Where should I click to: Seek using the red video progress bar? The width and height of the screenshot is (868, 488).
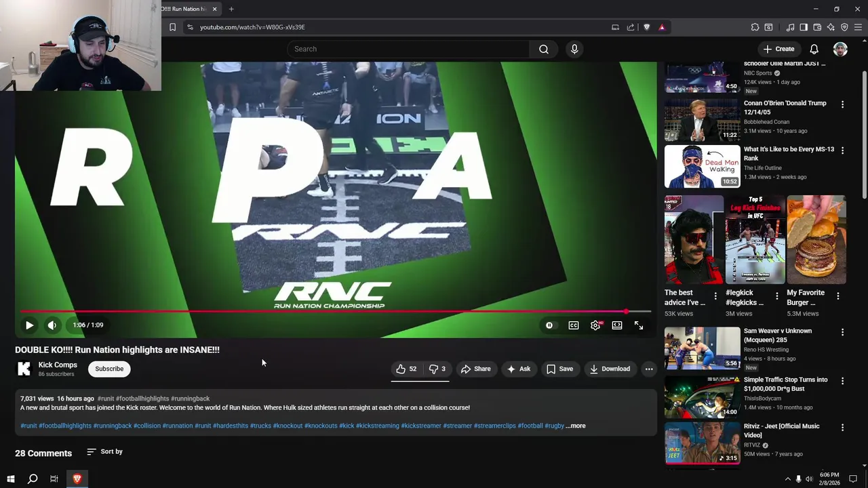[x=336, y=312]
